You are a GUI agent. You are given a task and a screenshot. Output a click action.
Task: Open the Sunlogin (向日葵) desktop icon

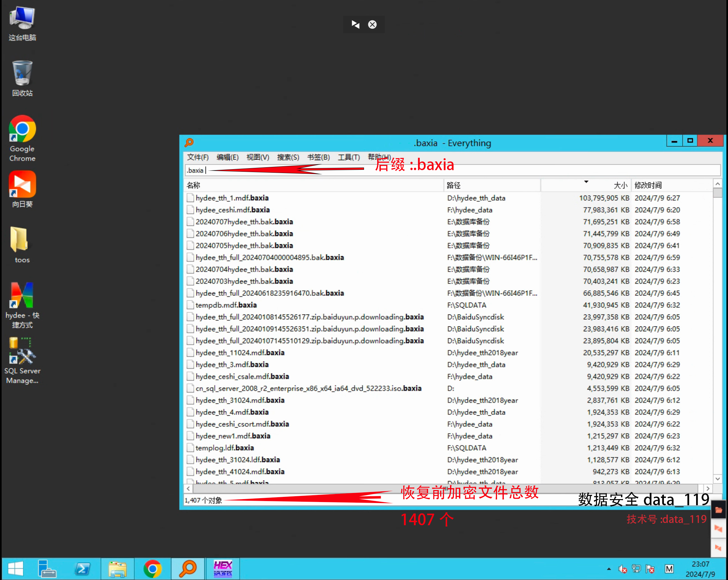pyautogui.click(x=22, y=184)
